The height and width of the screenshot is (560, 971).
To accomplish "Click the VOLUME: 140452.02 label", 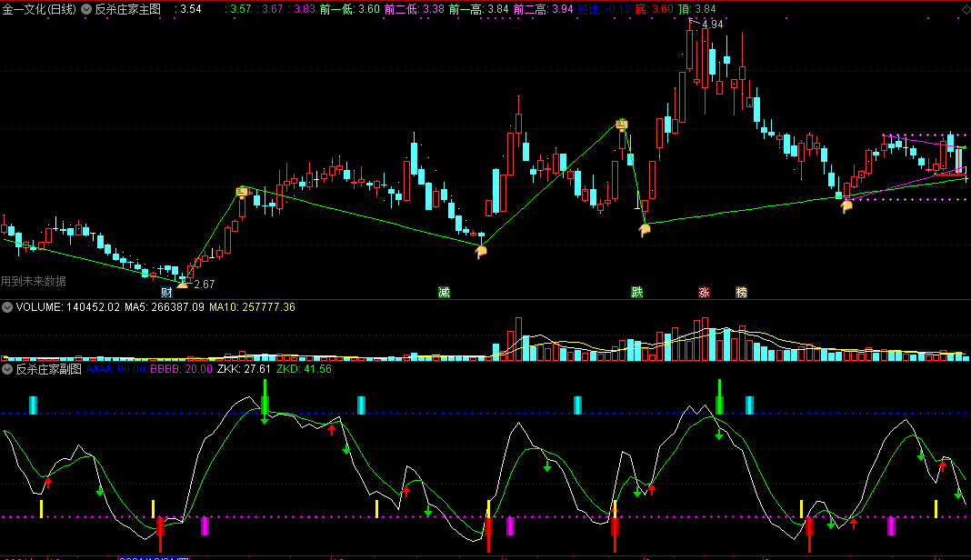I will click(x=67, y=306).
